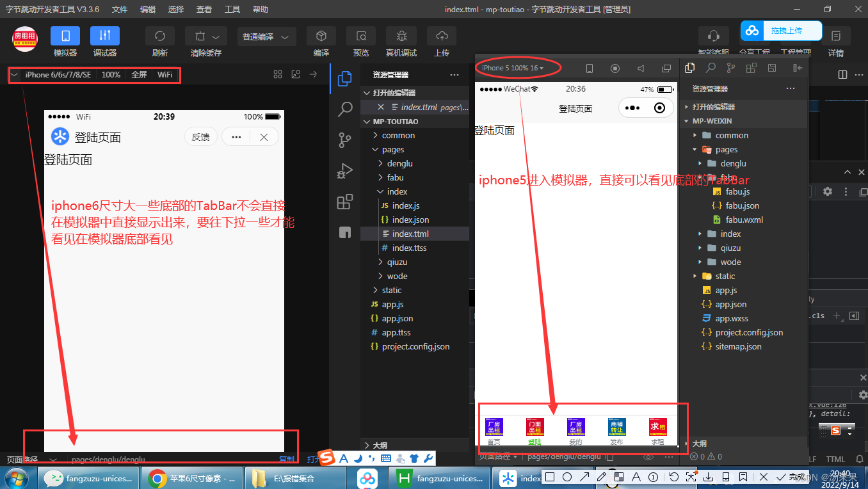The image size is (868, 489).
Task: Click the 反馈 feedback button in simulator
Action: pos(201,137)
